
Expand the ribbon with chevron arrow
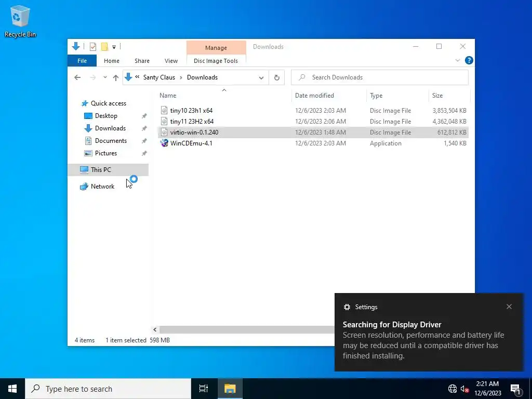click(x=457, y=60)
